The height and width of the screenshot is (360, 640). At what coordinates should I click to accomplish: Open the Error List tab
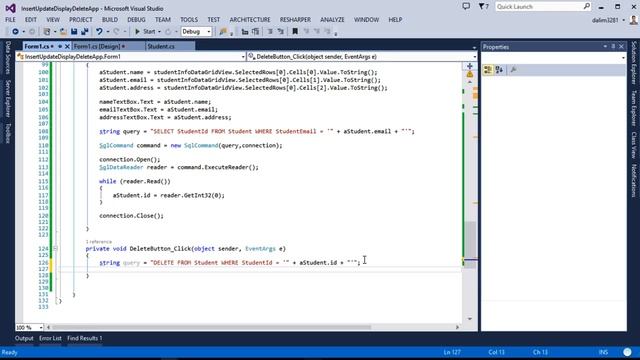[x=50, y=338]
